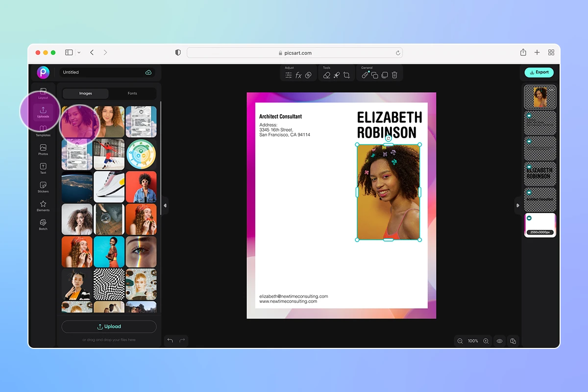Viewport: 588px width, 392px height.
Task: Toggle cloud save next to Untitled
Action: (x=148, y=72)
